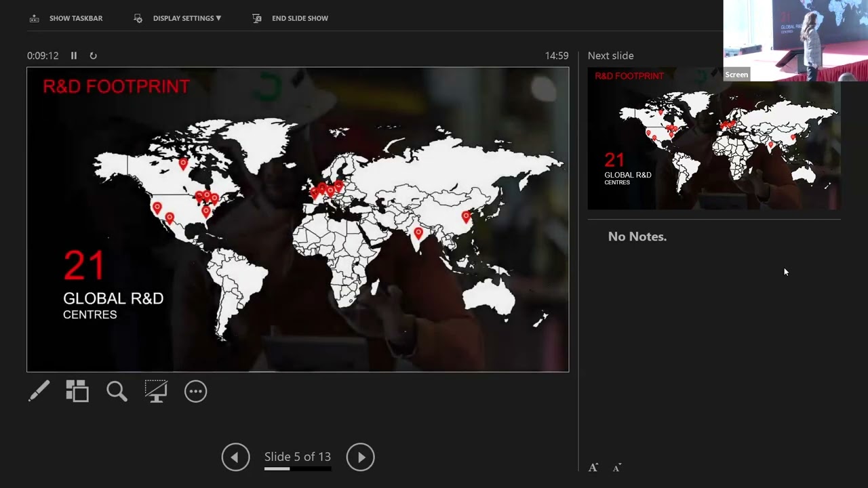Make the notes text larger

coord(593,468)
